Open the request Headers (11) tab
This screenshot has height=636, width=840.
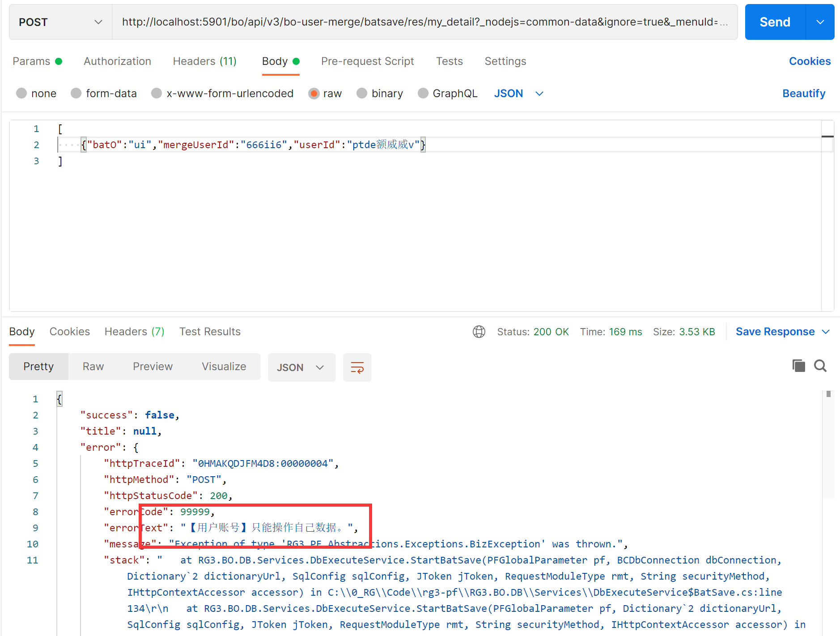(204, 61)
